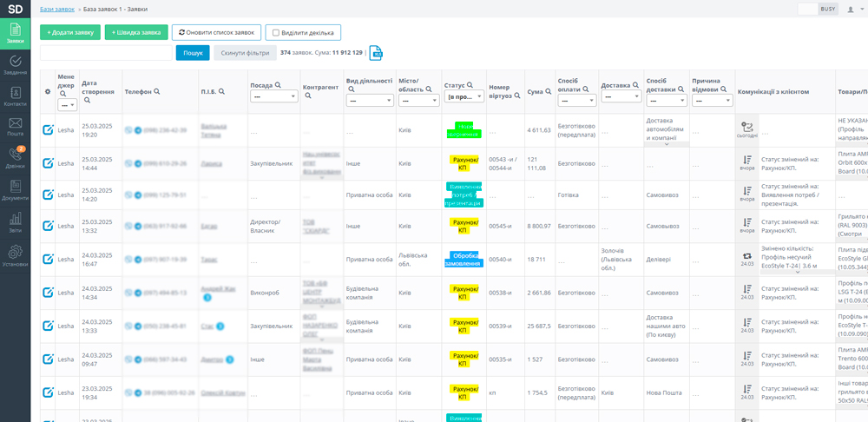Click communication icon labeled сьогодні
Image resolution: width=868 pixels, height=422 pixels.
tap(747, 129)
